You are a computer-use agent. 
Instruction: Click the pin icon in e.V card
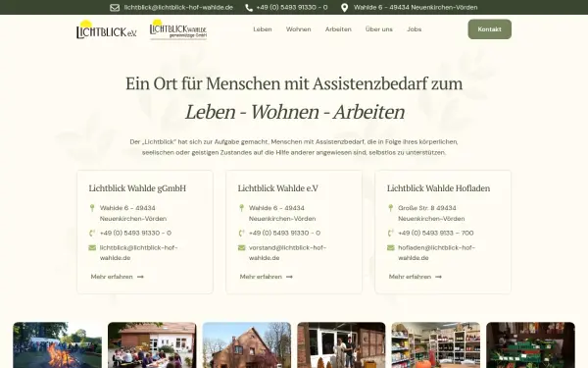(x=241, y=208)
